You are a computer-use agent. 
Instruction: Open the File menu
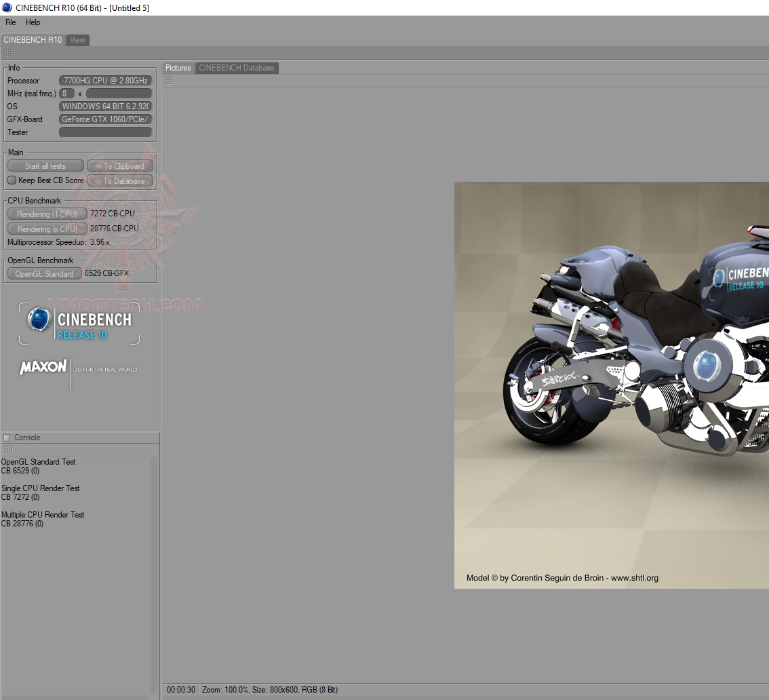[11, 22]
